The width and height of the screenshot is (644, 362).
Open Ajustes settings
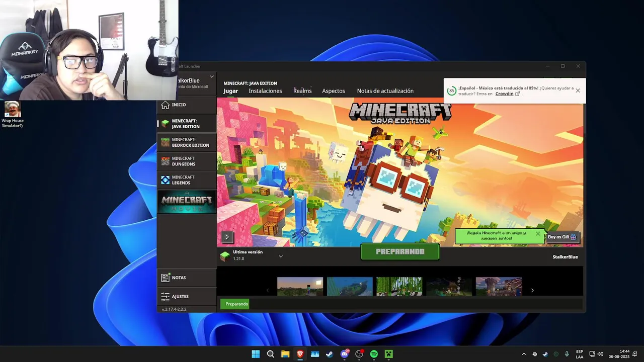(187, 296)
